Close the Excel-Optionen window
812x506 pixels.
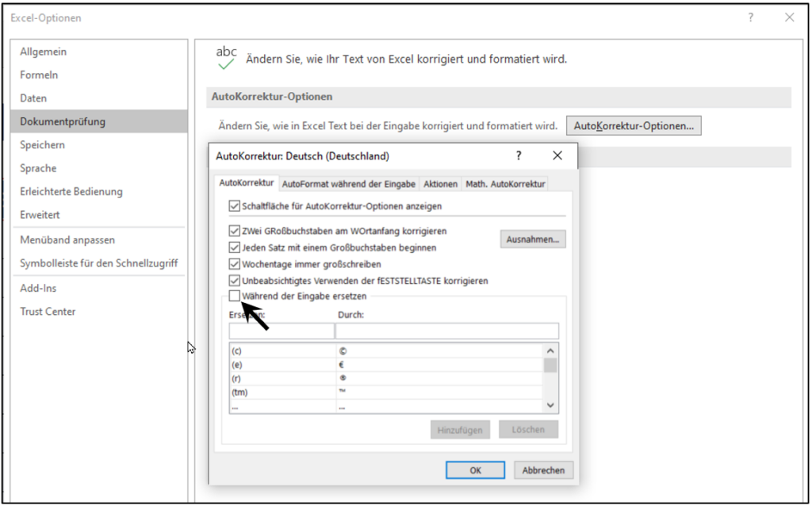click(789, 17)
